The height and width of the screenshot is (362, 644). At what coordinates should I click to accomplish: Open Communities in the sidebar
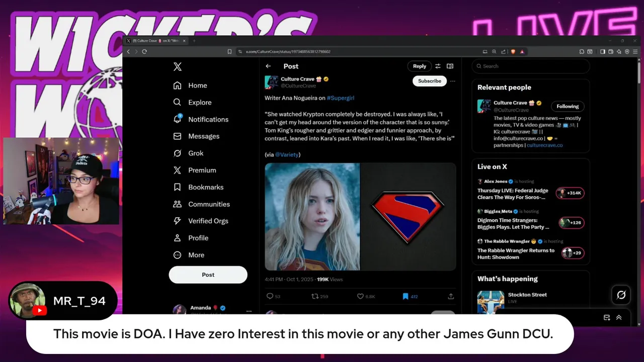click(x=201, y=204)
